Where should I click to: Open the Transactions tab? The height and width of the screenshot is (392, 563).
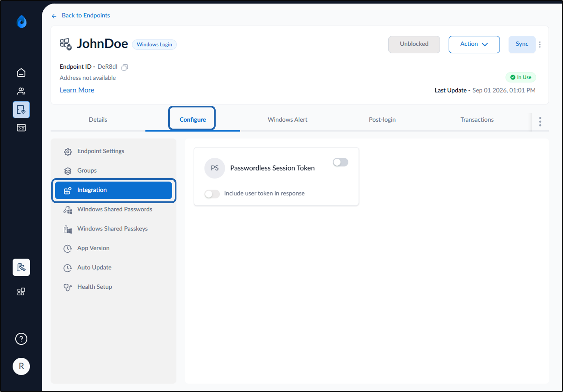click(x=477, y=120)
